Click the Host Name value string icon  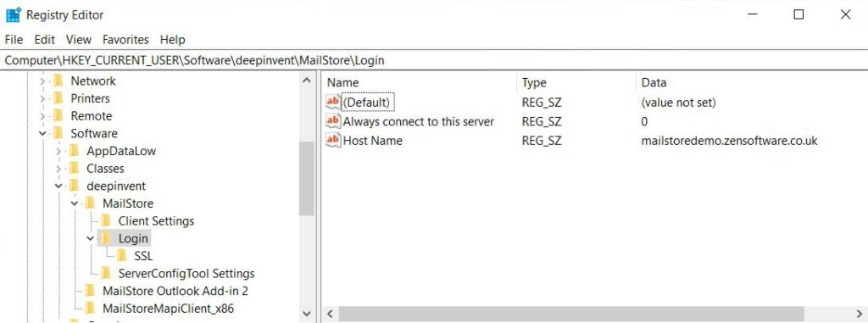pos(332,140)
